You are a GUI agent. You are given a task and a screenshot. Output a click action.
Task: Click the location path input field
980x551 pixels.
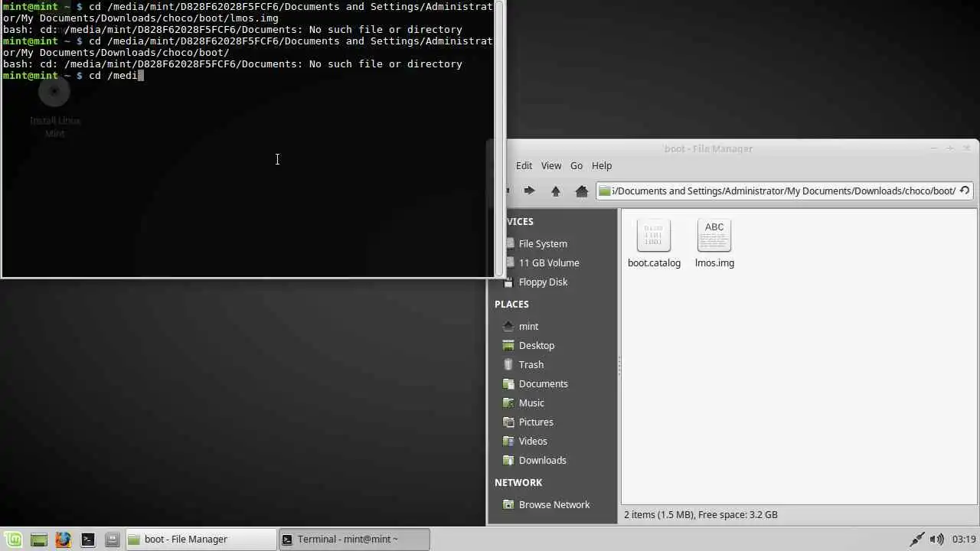point(785,191)
